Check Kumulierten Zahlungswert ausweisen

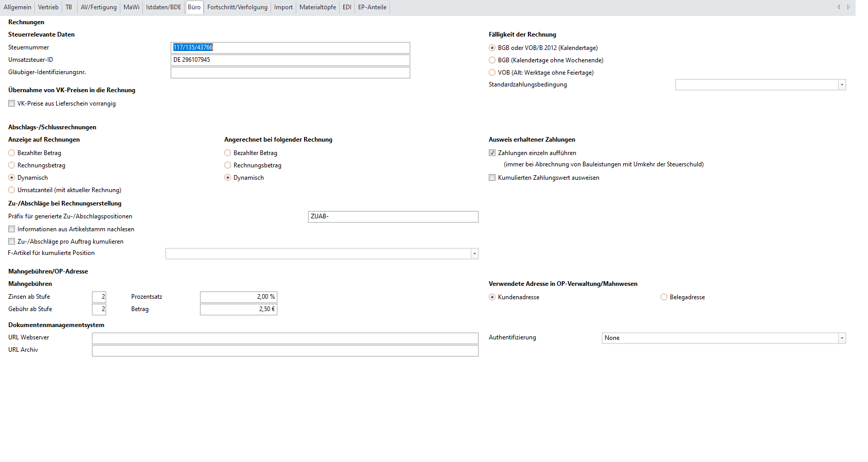492,178
